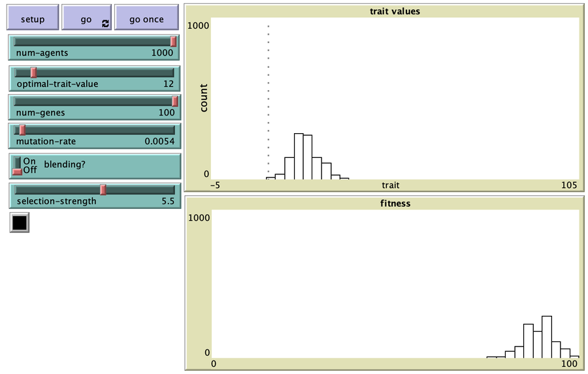
Task: Click the dotted optimal-trait line in trait plot
Action: click(269, 102)
